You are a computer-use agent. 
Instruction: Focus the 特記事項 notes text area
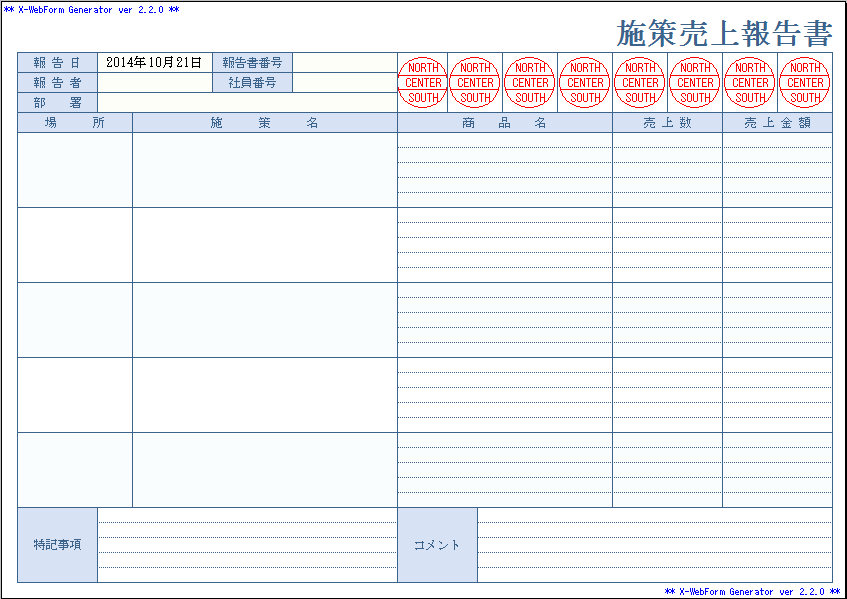(247, 545)
